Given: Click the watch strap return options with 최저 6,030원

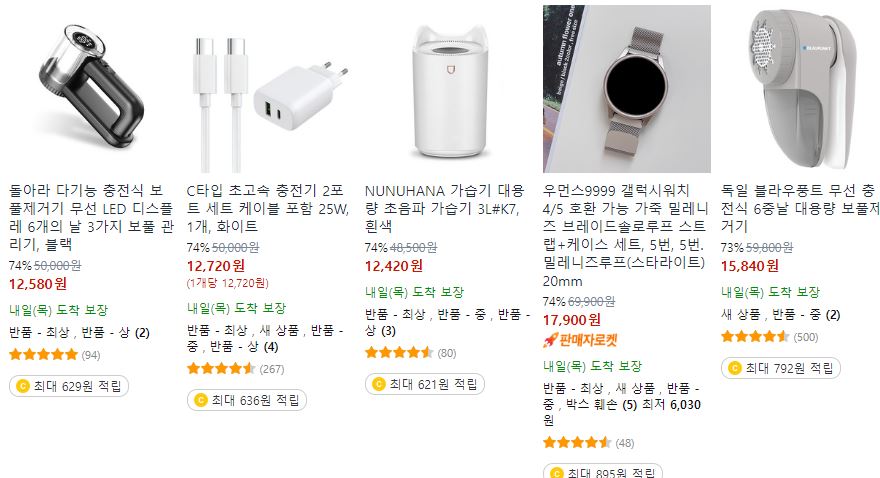Looking at the screenshot, I should click(622, 404).
